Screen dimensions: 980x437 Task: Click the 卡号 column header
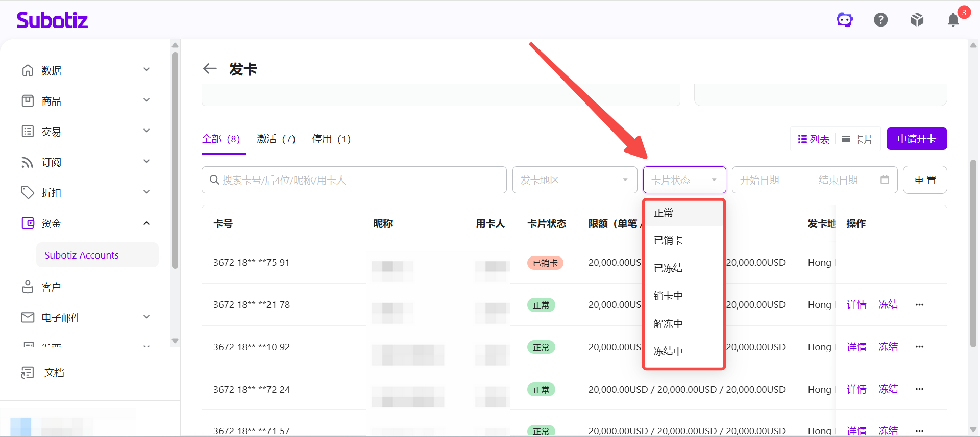pos(223,223)
